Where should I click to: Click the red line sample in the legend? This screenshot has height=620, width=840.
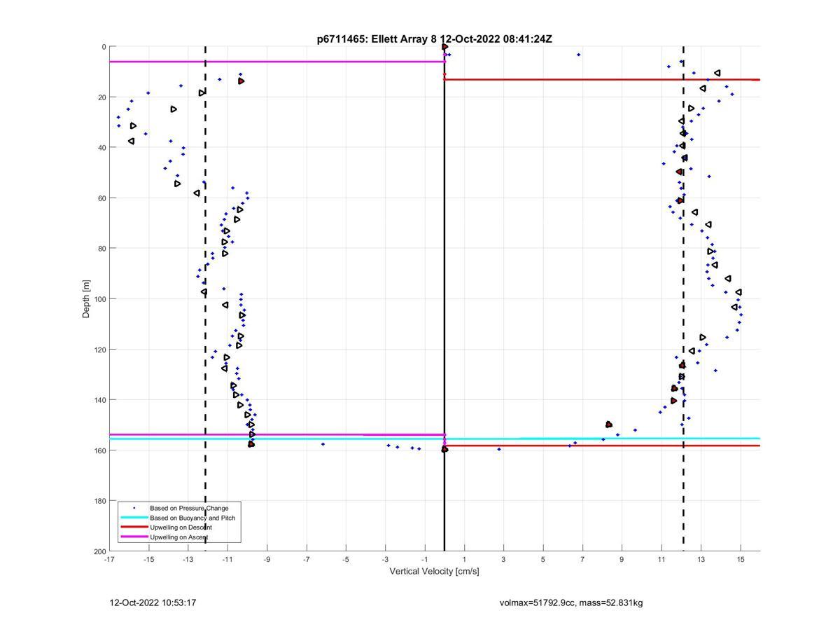[x=134, y=528]
